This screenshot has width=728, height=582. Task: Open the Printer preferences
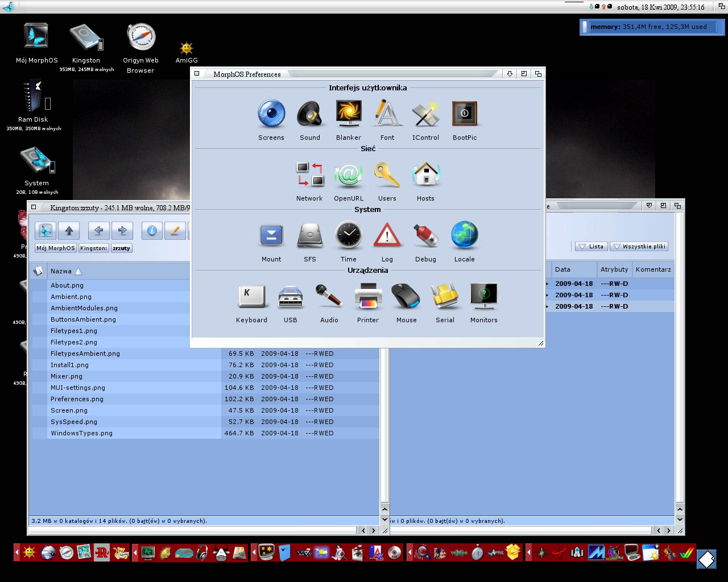[368, 297]
